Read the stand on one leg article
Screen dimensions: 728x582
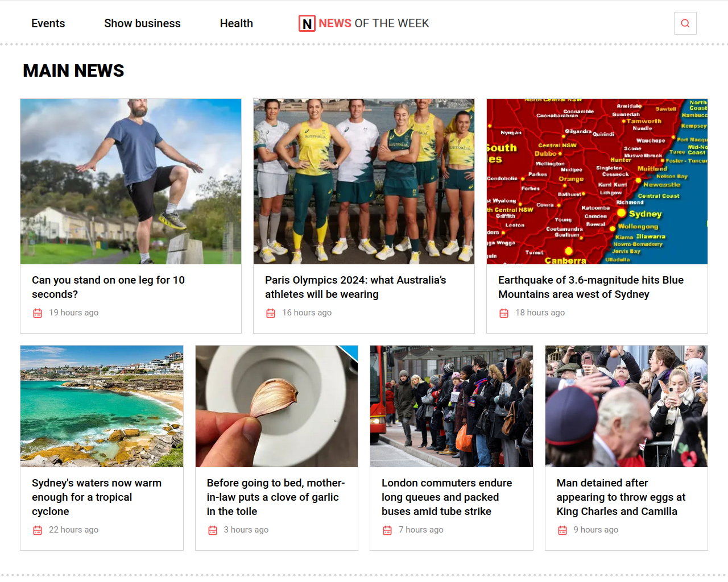point(108,287)
